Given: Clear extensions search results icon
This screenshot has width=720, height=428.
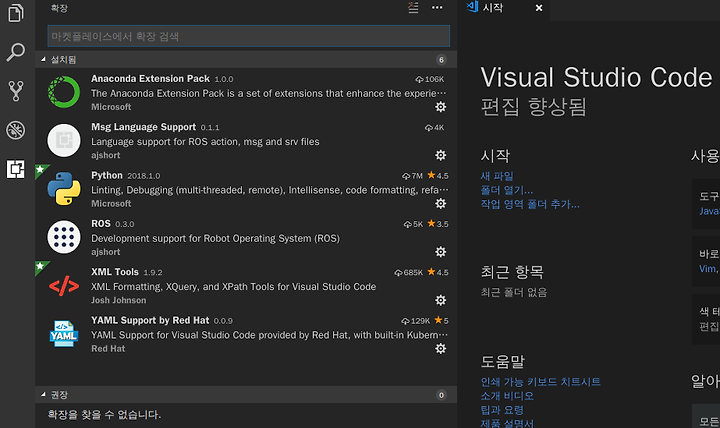Looking at the screenshot, I should 413,8.
